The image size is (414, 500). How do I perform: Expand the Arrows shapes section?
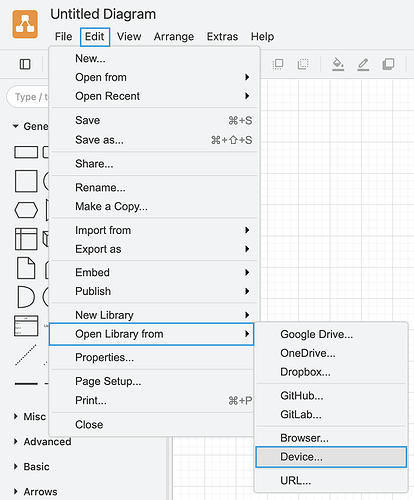(x=35, y=492)
